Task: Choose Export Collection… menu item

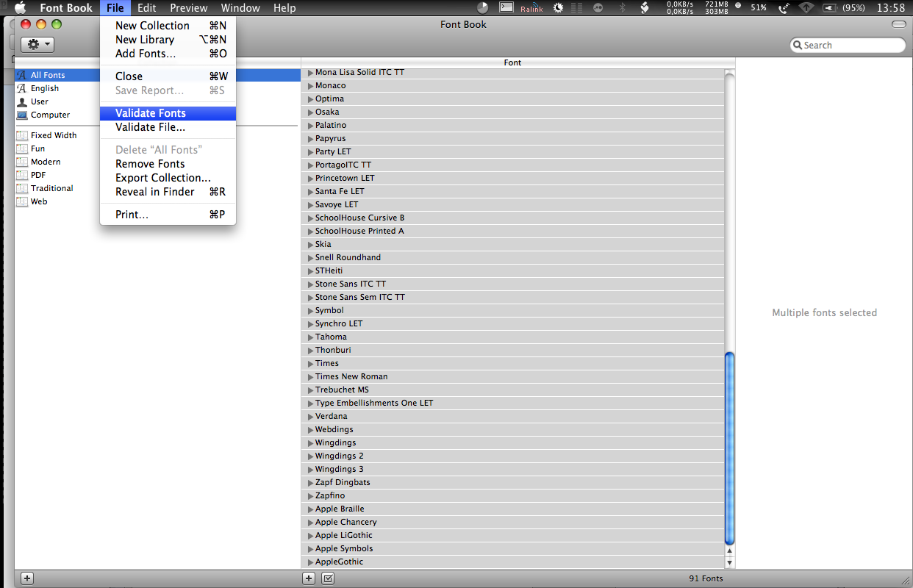Action: tap(168, 178)
